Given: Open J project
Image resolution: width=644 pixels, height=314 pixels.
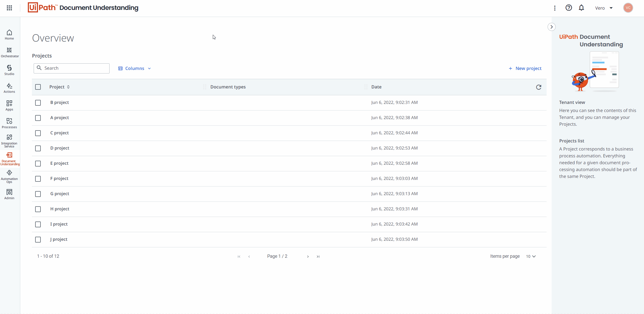Looking at the screenshot, I should coord(59,239).
